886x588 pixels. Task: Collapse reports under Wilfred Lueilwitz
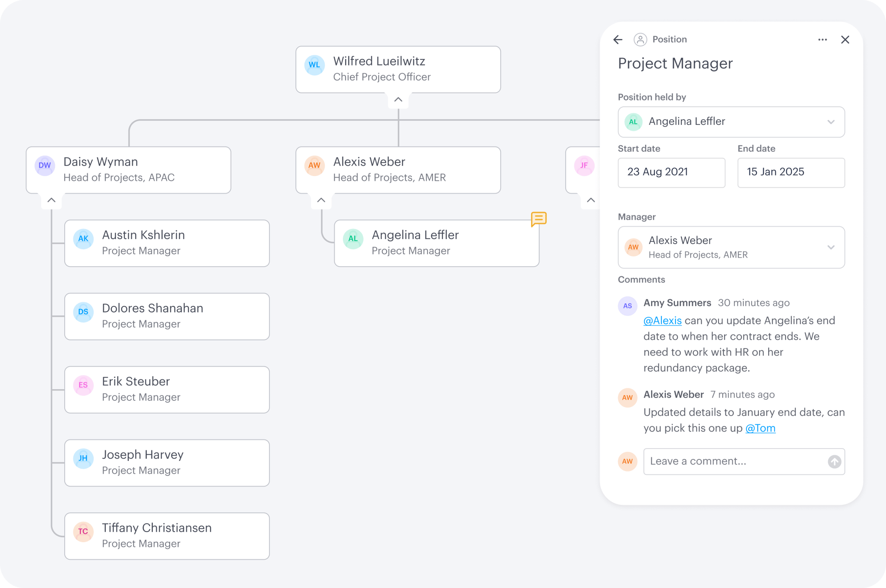(x=398, y=100)
